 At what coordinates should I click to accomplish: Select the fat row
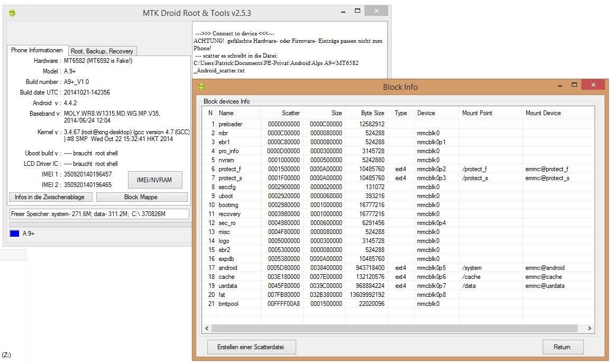point(398,295)
